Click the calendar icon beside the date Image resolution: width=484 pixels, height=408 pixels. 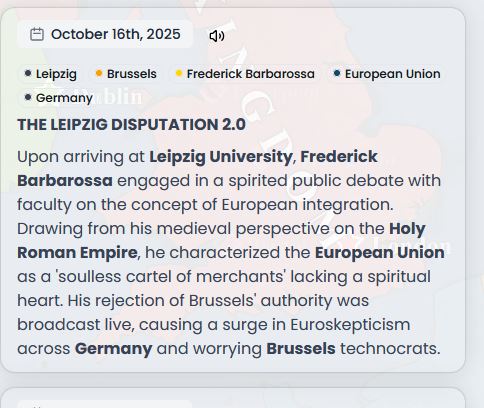click(37, 34)
